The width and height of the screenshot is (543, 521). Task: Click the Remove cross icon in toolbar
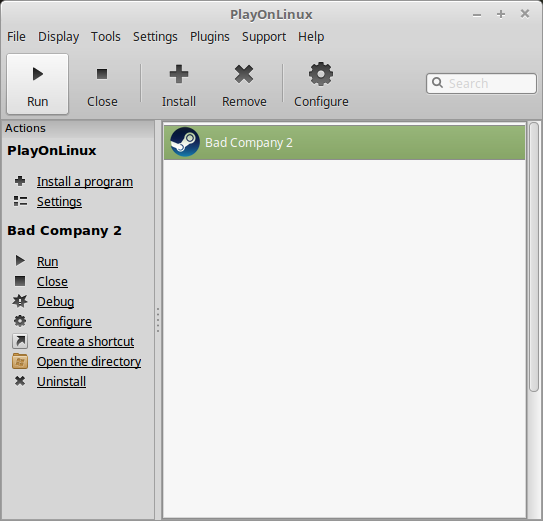tap(244, 74)
